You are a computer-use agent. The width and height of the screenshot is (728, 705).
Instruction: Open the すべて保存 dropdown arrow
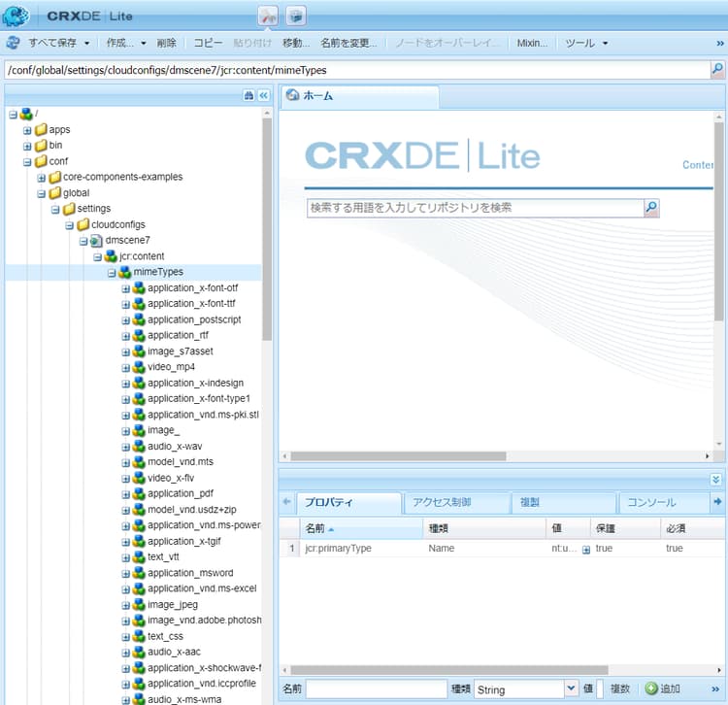tap(86, 43)
